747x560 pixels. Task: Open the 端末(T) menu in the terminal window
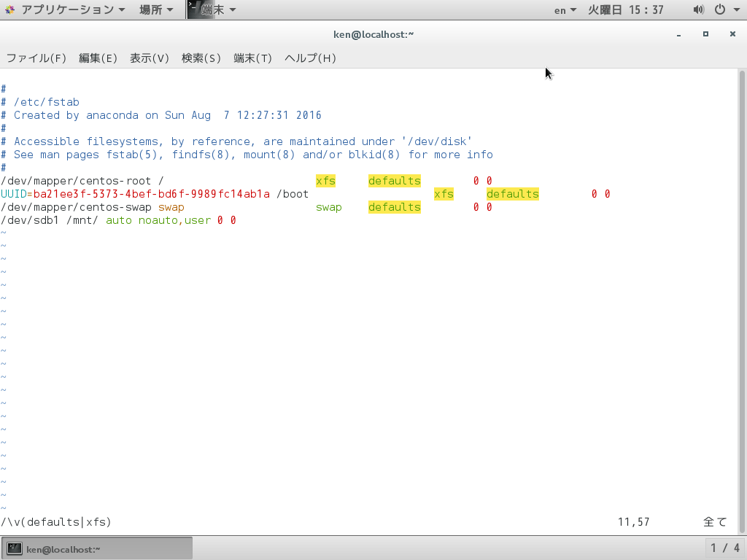tap(252, 58)
